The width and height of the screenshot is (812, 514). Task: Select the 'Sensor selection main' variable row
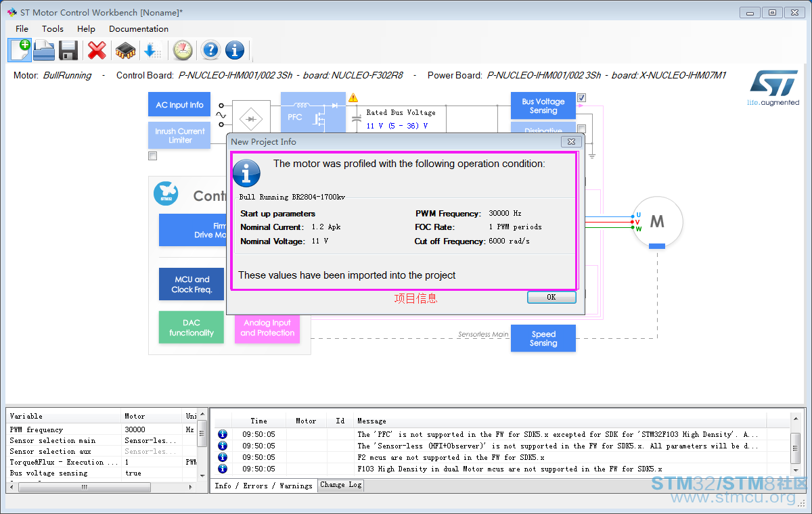coord(101,440)
